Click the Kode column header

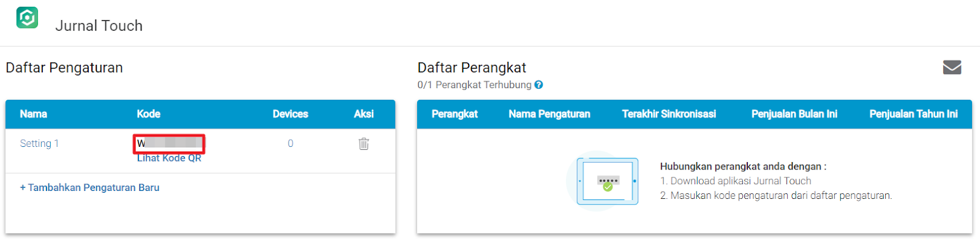pos(148,114)
